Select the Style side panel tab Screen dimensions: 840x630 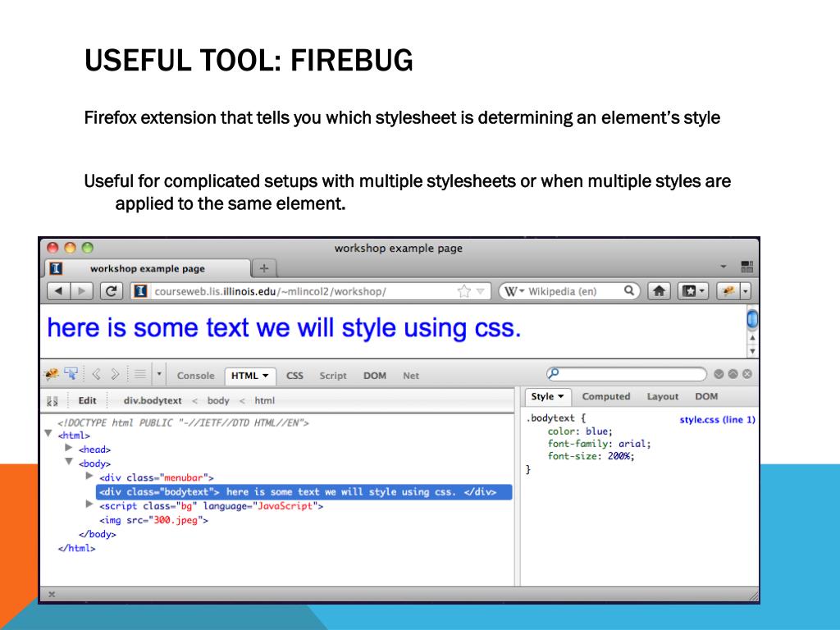click(547, 396)
